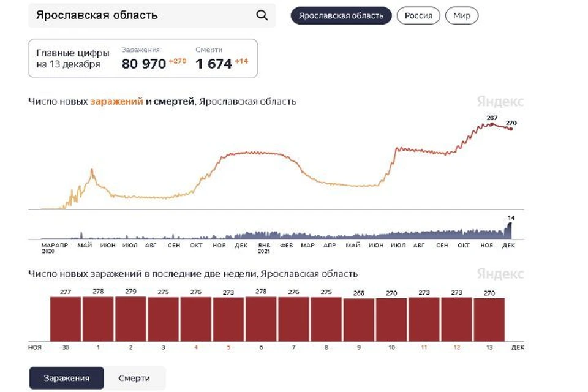Viewport: 588px width, 392px height.
Task: Open the Смерти tab below the chart
Action: click(x=134, y=378)
